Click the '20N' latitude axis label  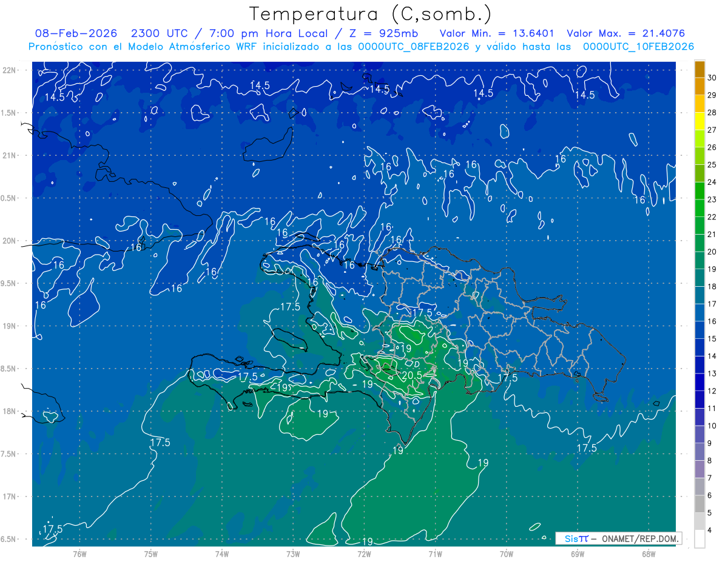9,241
